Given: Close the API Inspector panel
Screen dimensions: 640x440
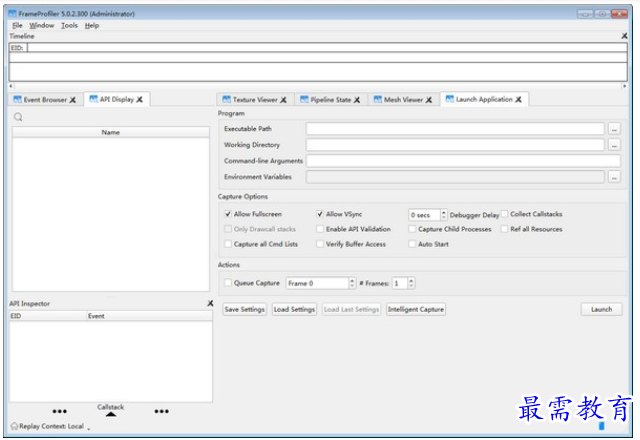Looking at the screenshot, I should tap(210, 303).
